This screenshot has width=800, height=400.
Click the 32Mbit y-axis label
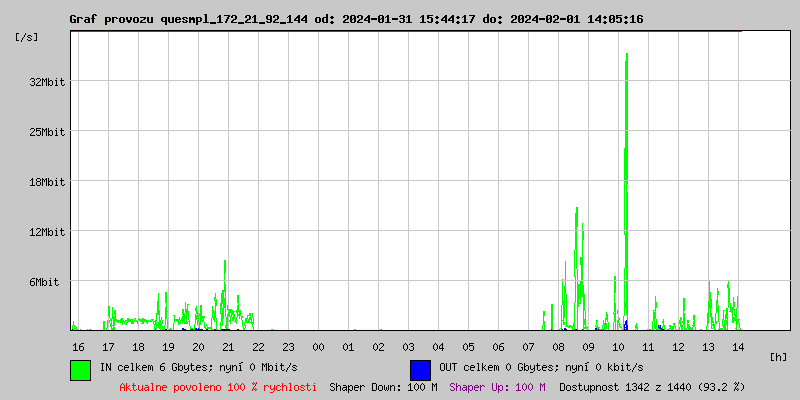tap(46, 82)
